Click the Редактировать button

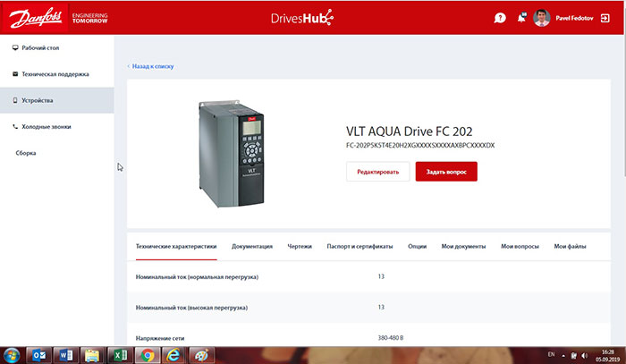[x=377, y=172]
